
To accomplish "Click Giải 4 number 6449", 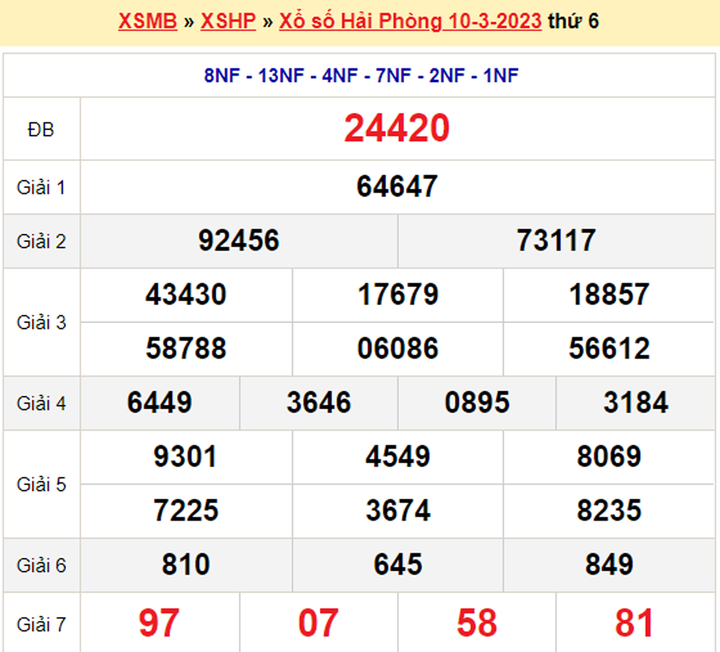I will coord(160,402).
